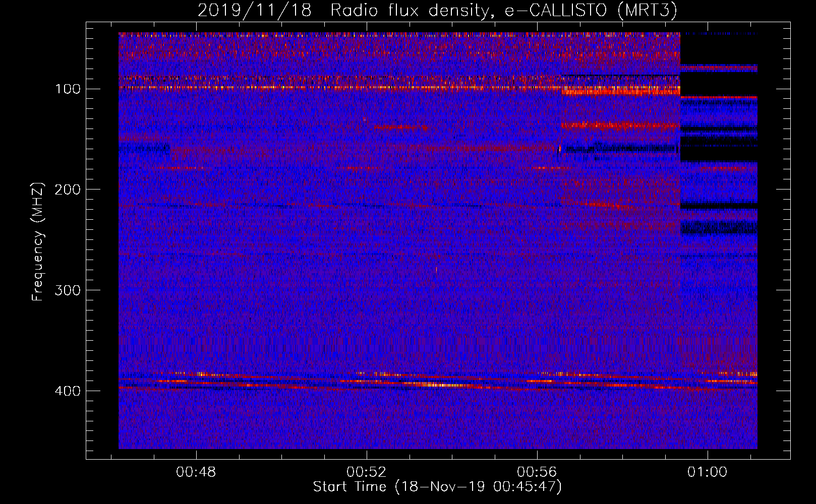Click the 300 frequency tick label

(68, 291)
